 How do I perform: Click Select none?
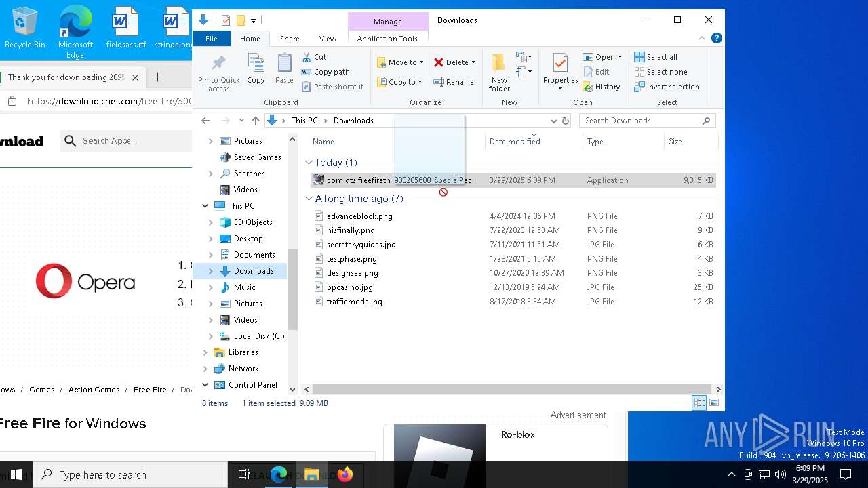coord(660,72)
